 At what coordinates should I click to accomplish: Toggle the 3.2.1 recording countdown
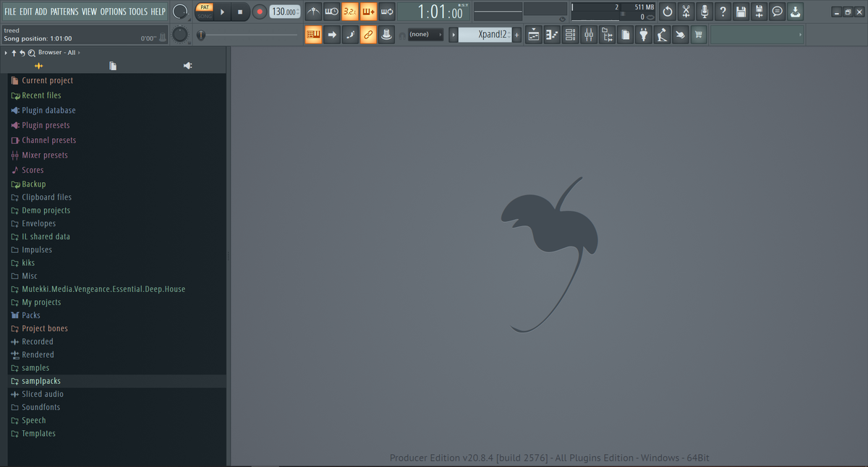pyautogui.click(x=350, y=12)
